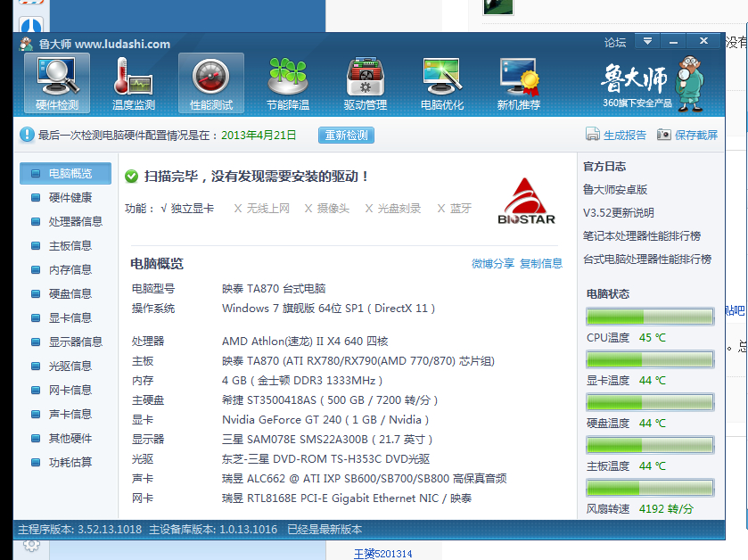Click the 风扇转速 progress bar
The width and height of the screenshot is (748, 560).
[x=650, y=489]
